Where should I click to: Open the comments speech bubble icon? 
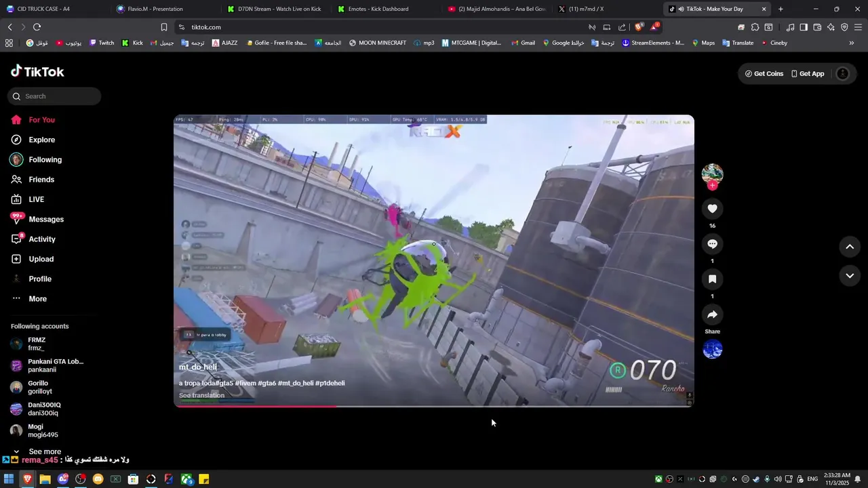[x=712, y=244]
